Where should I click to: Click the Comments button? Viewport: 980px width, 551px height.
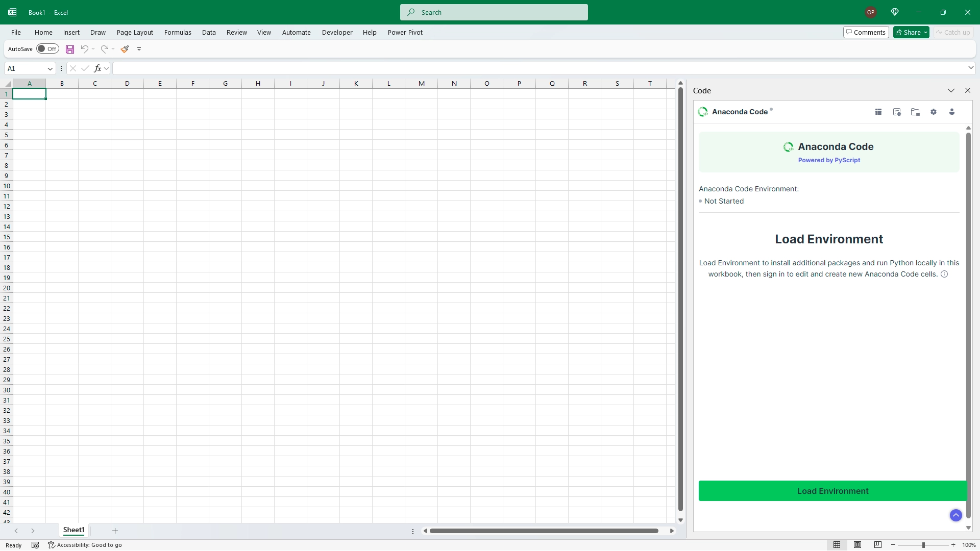[866, 32]
